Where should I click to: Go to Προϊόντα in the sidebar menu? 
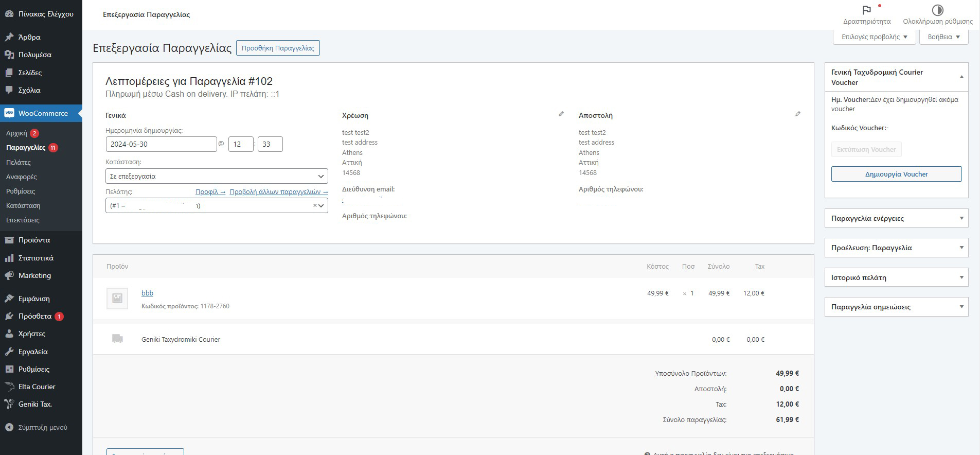[34, 240]
